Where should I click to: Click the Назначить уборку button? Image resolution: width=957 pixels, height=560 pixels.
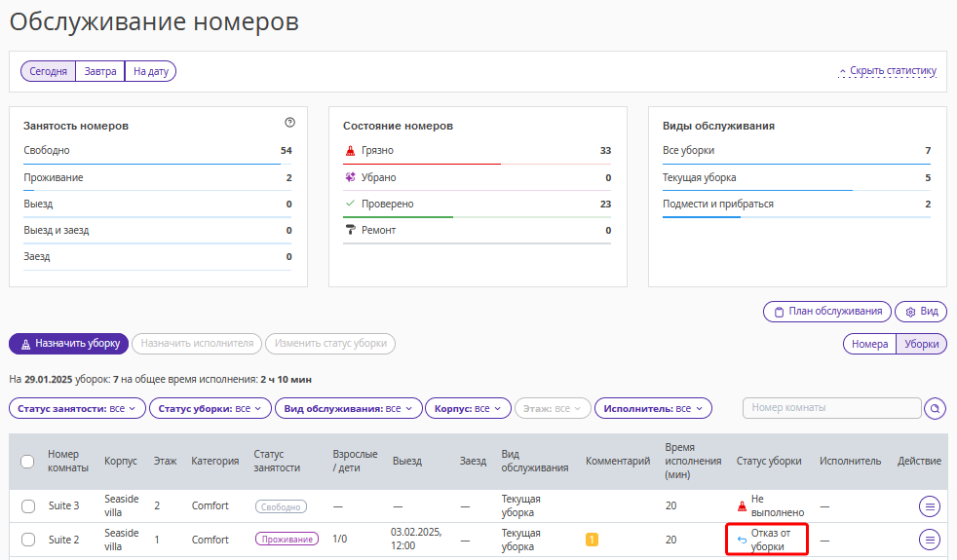pyautogui.click(x=69, y=344)
